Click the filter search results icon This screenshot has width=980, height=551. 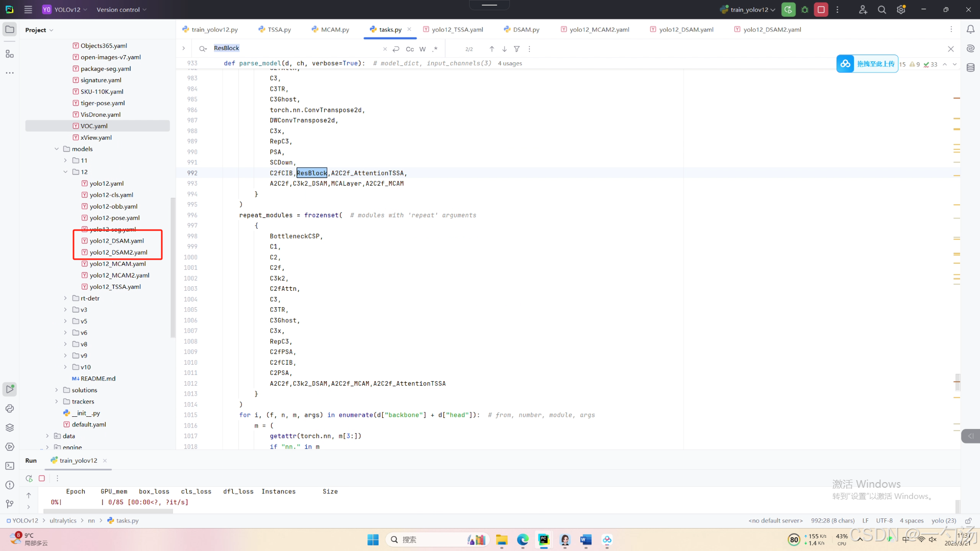pyautogui.click(x=517, y=49)
